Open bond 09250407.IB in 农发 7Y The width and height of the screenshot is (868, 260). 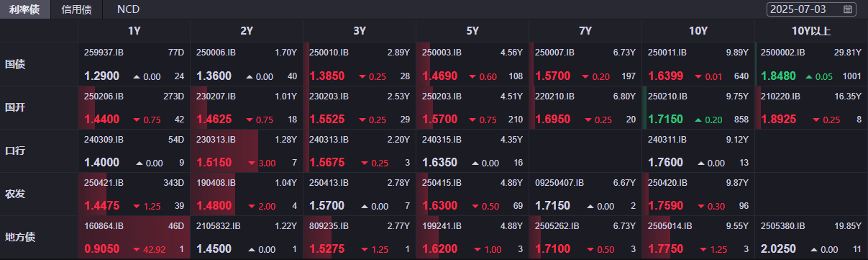click(x=559, y=182)
